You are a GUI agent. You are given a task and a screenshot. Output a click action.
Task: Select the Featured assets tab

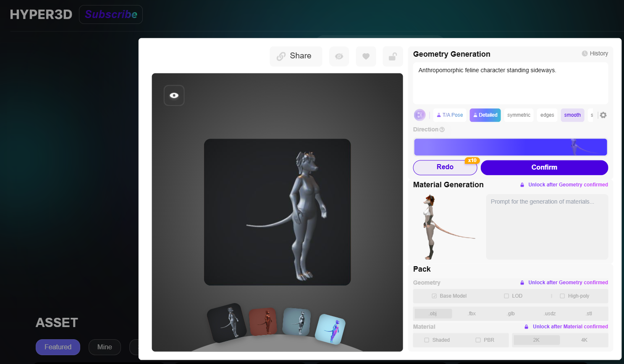pyautogui.click(x=58, y=347)
